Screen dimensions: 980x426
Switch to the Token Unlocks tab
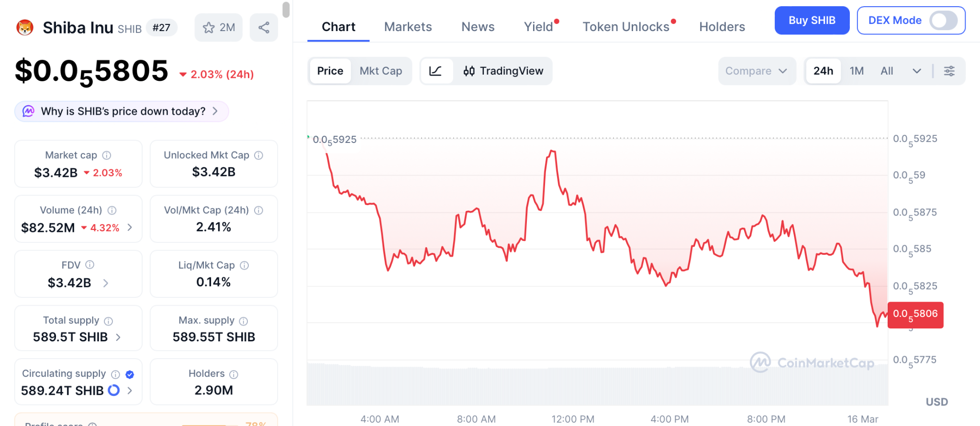[x=626, y=27]
